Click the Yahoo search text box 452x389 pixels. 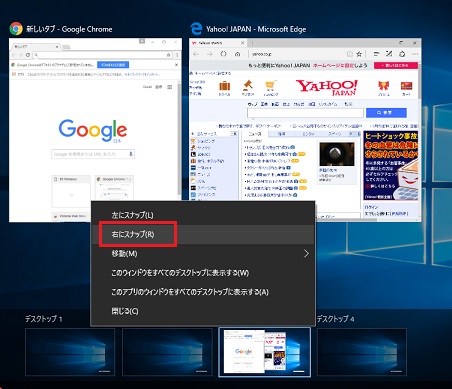(x=305, y=113)
